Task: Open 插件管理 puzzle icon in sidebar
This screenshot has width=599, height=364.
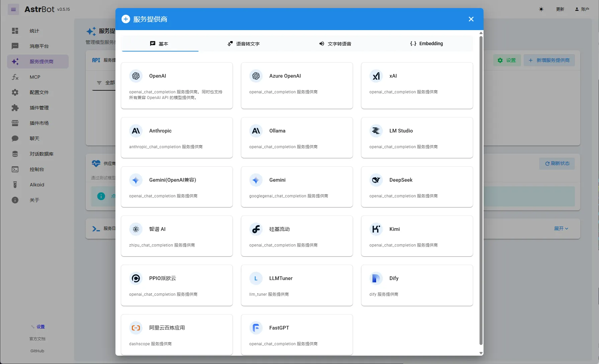Action: point(15,108)
